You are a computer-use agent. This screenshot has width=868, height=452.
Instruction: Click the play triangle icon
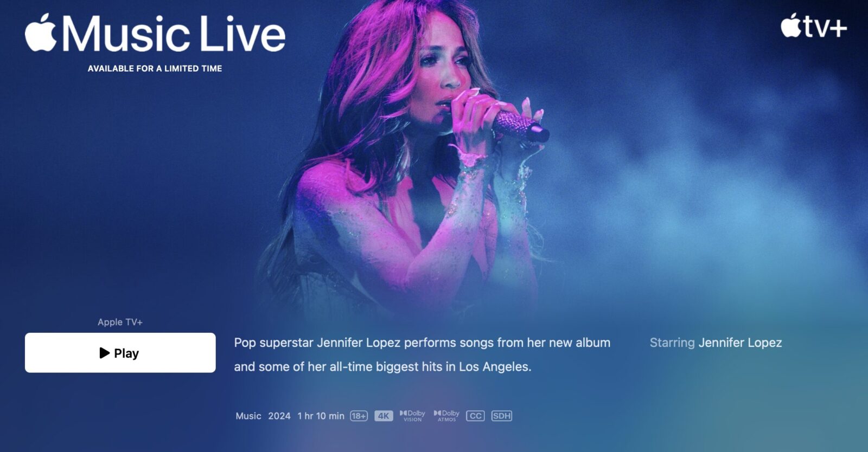105,353
